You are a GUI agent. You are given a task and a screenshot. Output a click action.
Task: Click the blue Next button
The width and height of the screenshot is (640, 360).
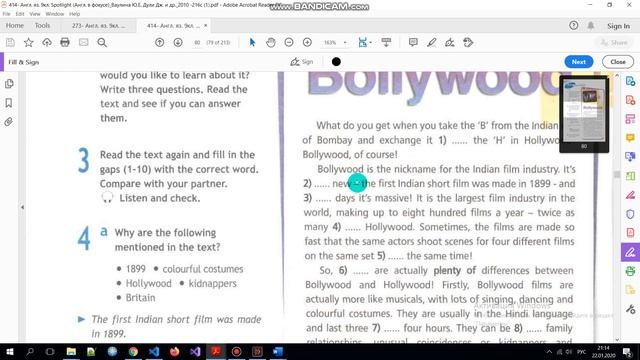578,62
